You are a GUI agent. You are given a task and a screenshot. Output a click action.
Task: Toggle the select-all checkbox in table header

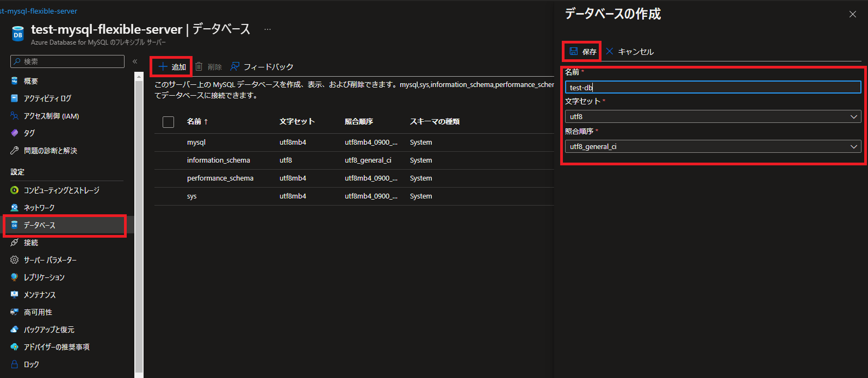tap(169, 122)
